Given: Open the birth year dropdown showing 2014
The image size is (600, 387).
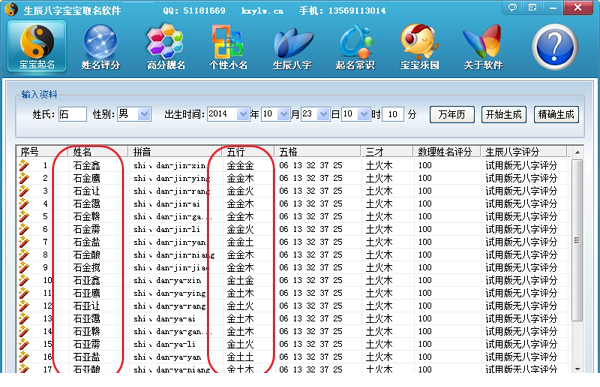Looking at the screenshot, I should 243,114.
